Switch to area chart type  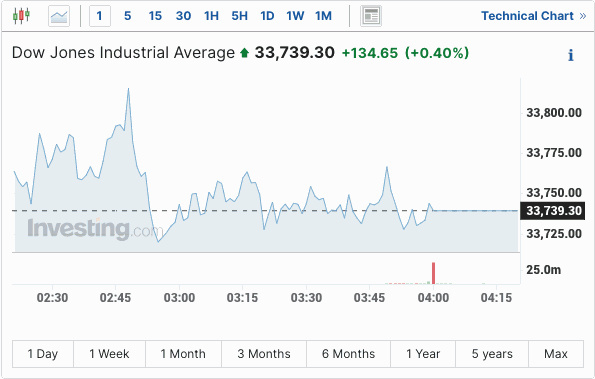[x=59, y=16]
